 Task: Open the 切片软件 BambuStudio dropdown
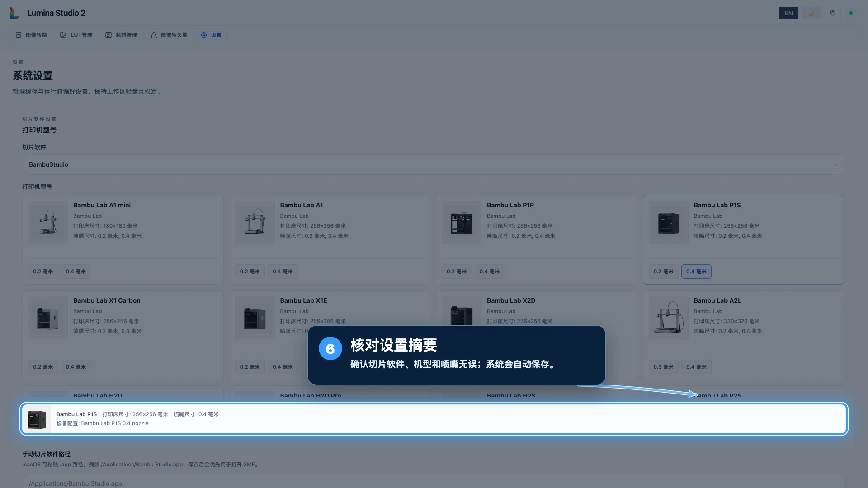point(434,164)
